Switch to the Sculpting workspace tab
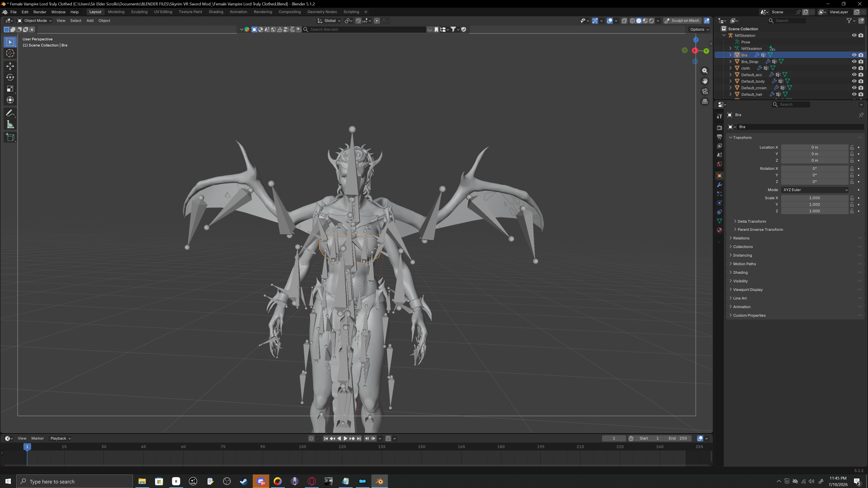This screenshot has width=868, height=488. coord(139,12)
